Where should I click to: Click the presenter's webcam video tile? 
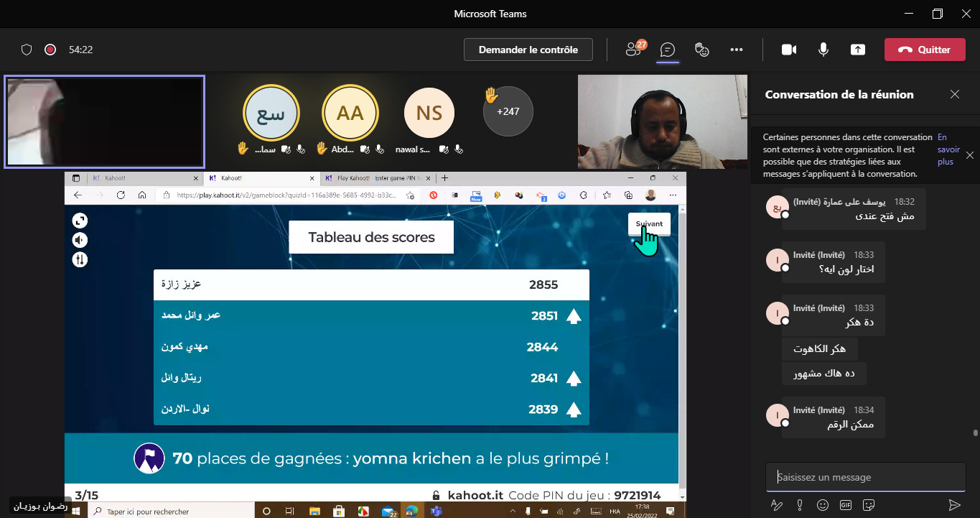pyautogui.click(x=662, y=121)
